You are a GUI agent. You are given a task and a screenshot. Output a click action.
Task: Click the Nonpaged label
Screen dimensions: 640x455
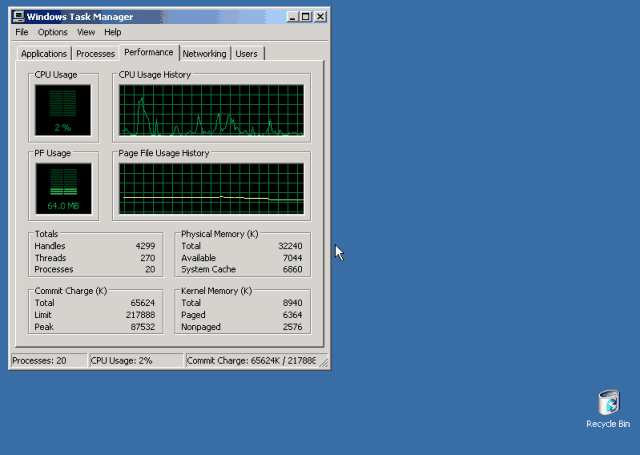[201, 327]
